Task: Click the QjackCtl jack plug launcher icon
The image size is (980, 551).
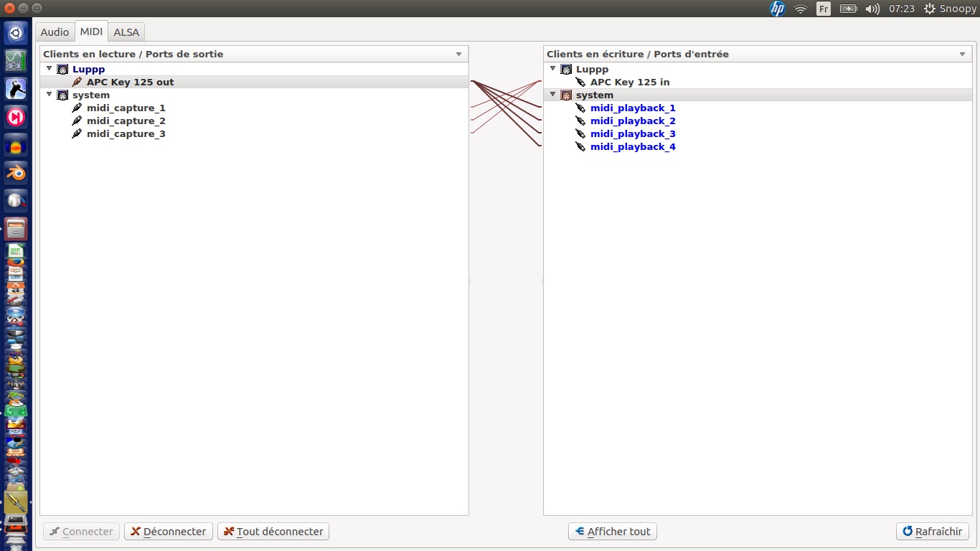Action: tap(16, 501)
